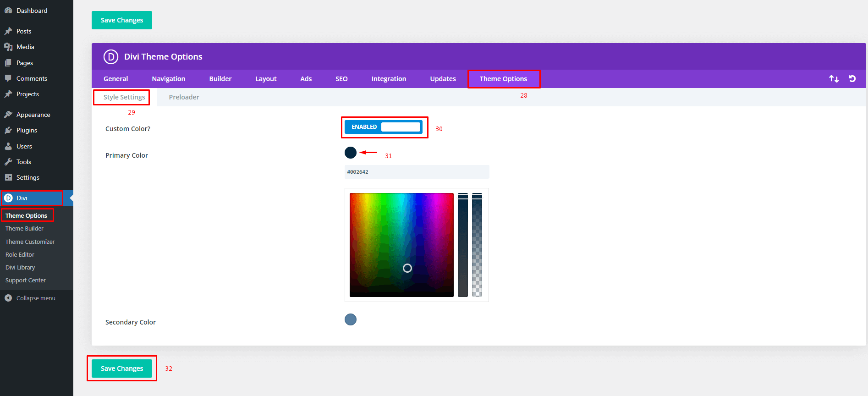Image resolution: width=868 pixels, height=396 pixels.
Task: Switch to the Integration tab
Action: tap(389, 79)
